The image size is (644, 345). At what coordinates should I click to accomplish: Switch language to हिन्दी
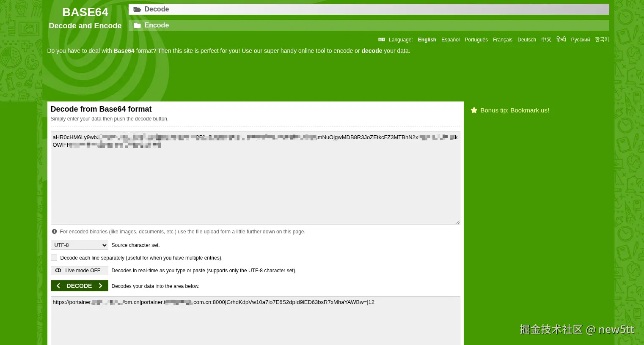561,39
